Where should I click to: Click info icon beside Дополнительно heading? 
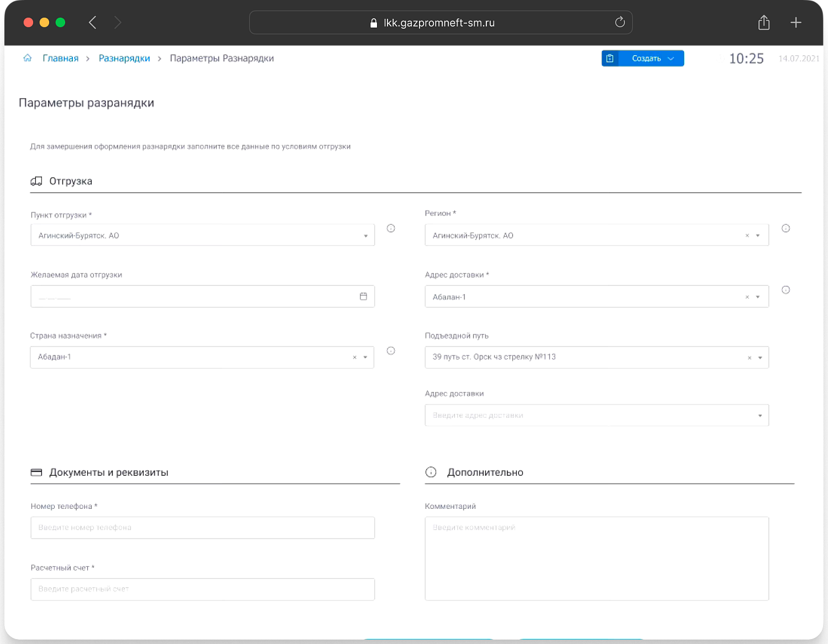pyautogui.click(x=431, y=472)
